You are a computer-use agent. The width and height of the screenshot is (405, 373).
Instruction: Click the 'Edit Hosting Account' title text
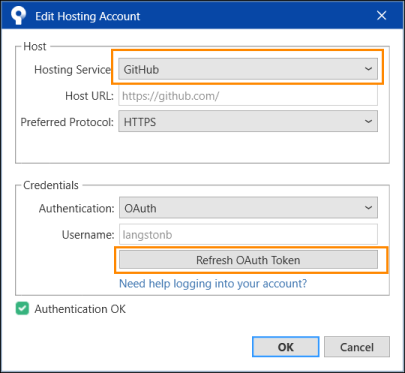pyautogui.click(x=88, y=16)
